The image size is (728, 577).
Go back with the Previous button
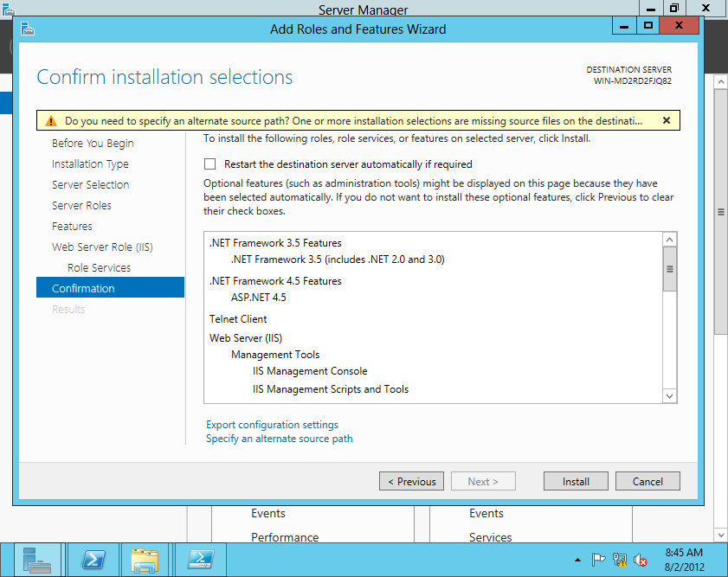[411, 481]
